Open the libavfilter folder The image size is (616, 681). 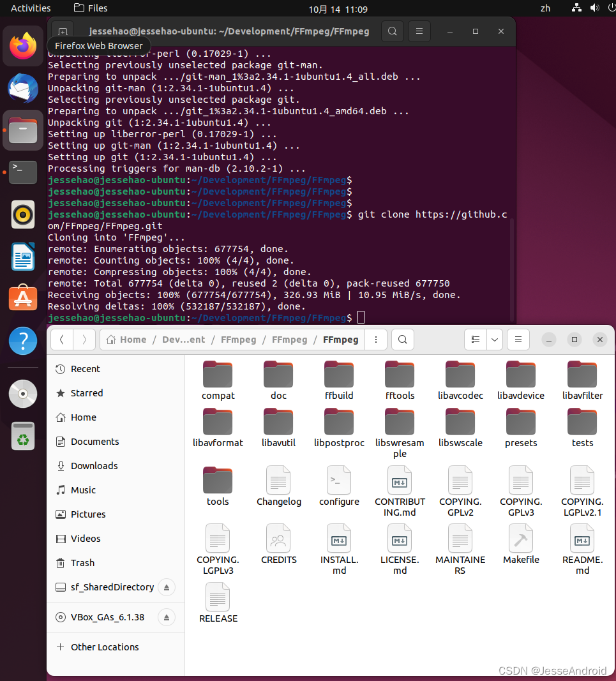(582, 380)
